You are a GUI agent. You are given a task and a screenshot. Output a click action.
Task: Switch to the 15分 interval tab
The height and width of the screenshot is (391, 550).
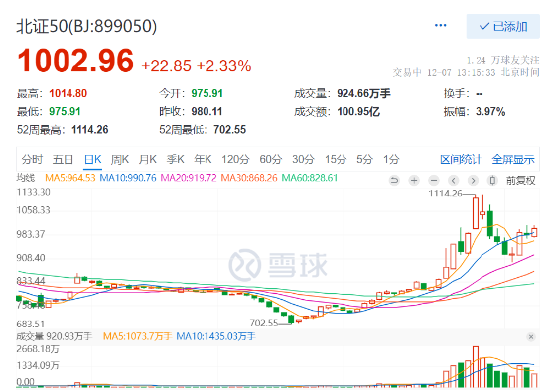335,160
